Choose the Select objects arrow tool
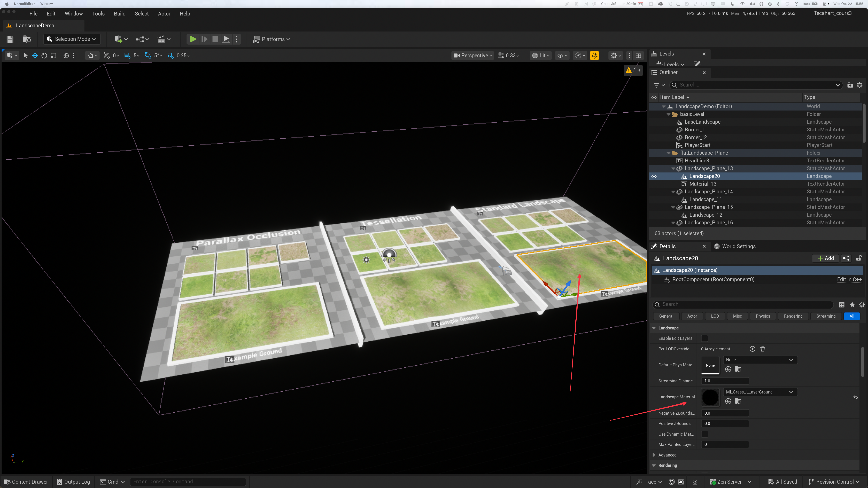 (x=26, y=56)
